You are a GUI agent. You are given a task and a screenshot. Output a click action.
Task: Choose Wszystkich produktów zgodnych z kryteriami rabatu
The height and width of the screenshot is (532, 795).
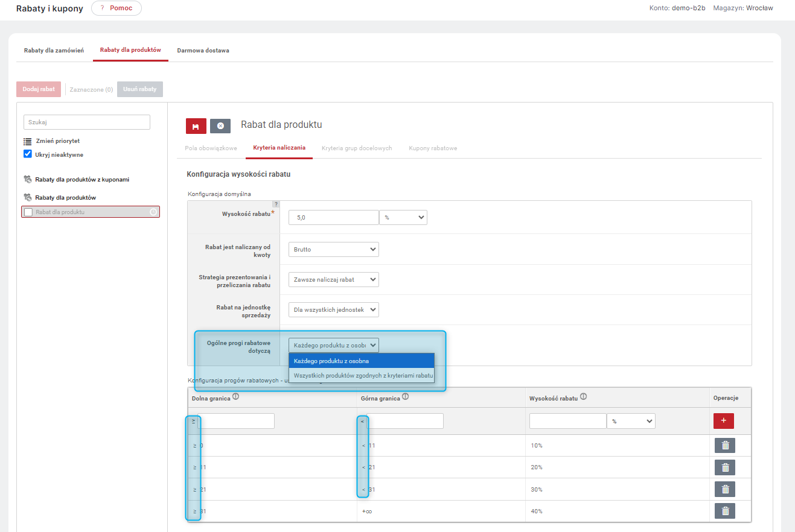pos(362,375)
